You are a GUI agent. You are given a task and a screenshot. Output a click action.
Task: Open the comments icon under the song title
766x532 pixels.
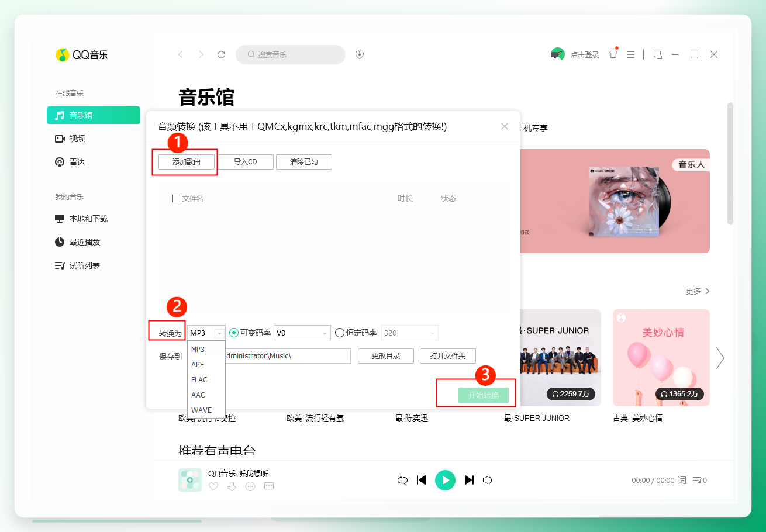269,486
